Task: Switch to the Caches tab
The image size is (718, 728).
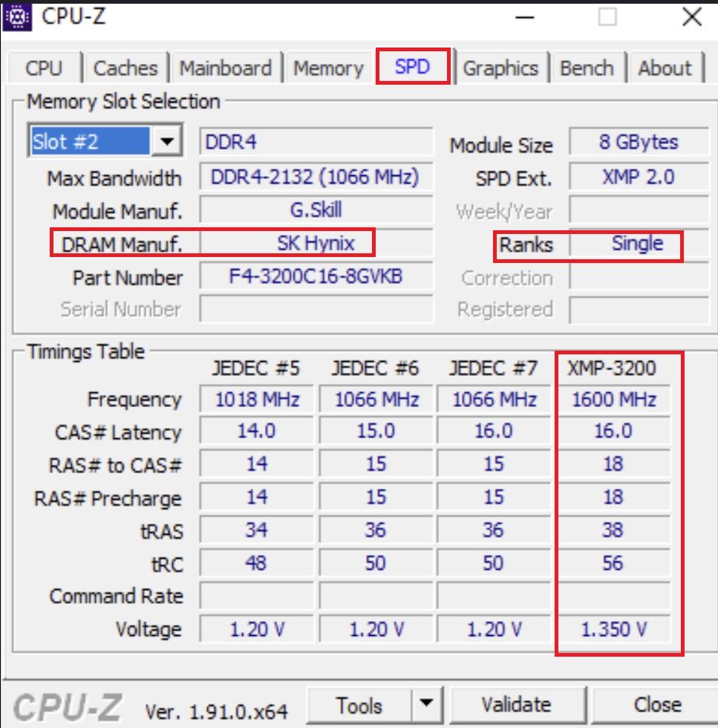Action: (125, 68)
